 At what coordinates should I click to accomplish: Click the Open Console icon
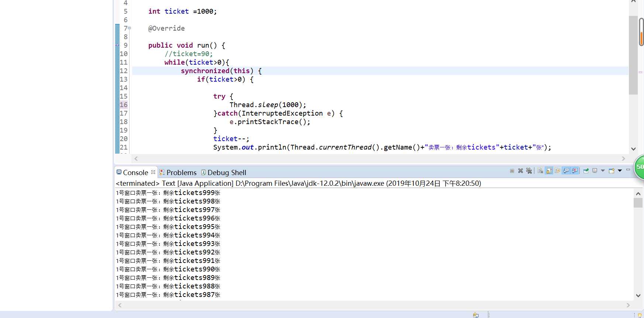click(x=612, y=171)
